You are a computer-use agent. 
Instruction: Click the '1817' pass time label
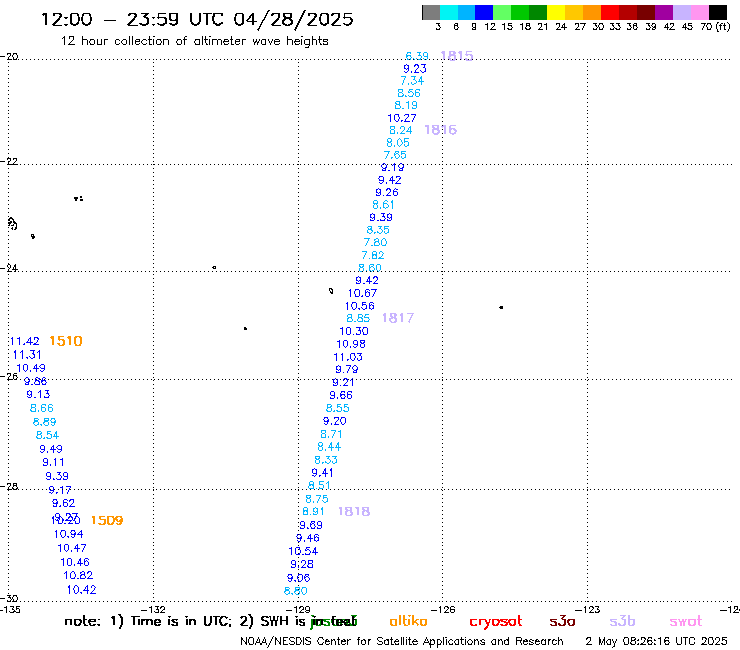point(398,318)
